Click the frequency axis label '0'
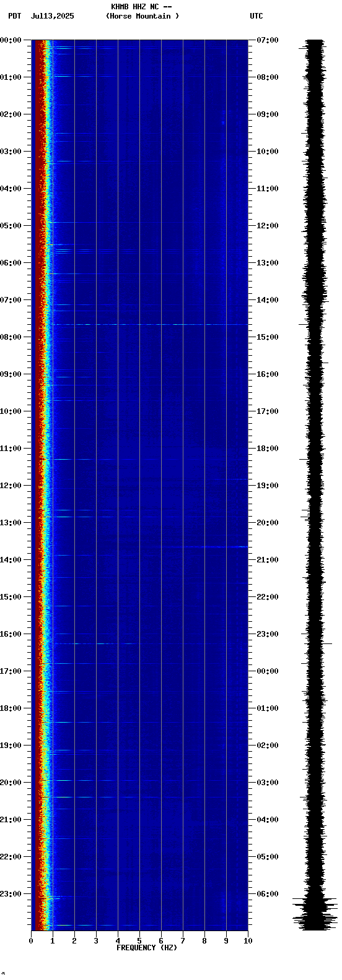This screenshot has height=980, width=342. click(31, 941)
